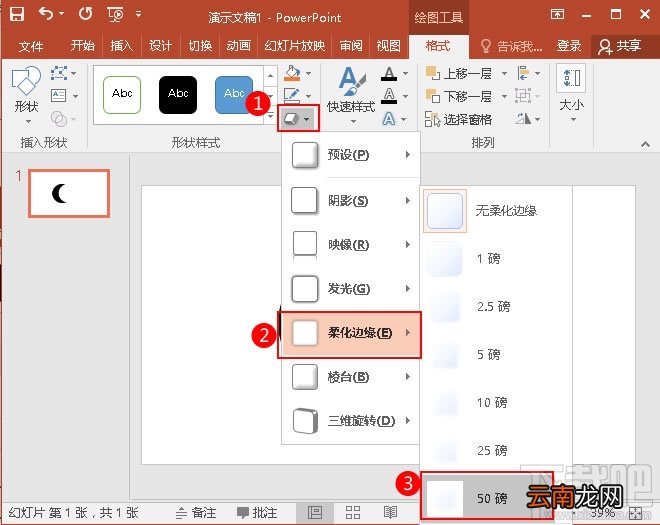Open the 选择窗格 selection pane
The width and height of the screenshot is (660, 525).
click(459, 119)
